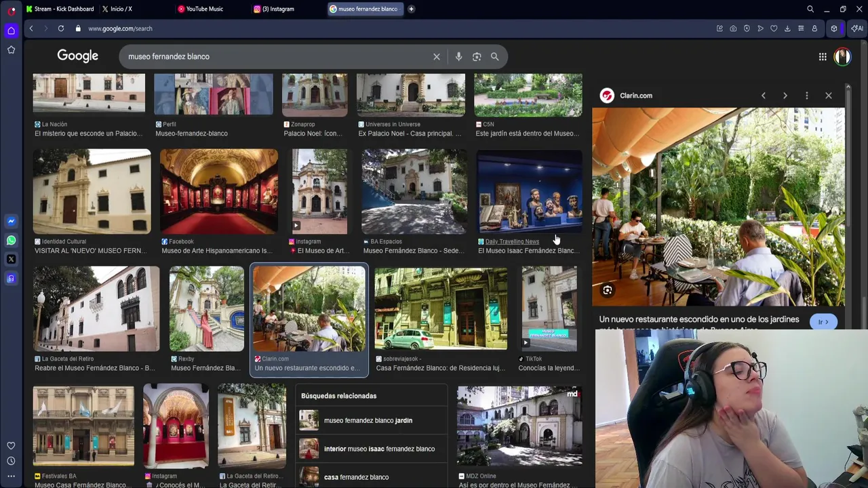Switch to Stream - Kick Dashboard tab
Image resolution: width=868 pixels, height=488 pixels.
click(x=60, y=9)
